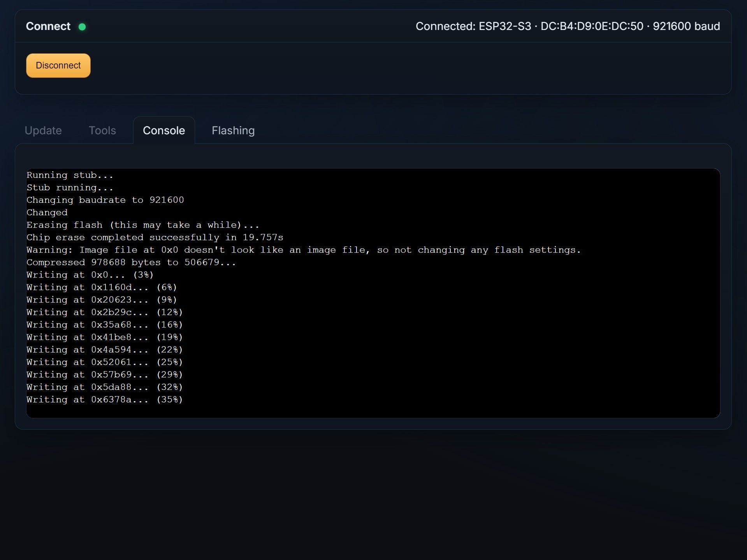Click the MAC address DC:B4:D9:0E:DC:50
This screenshot has width=747, height=560.
pos(591,26)
